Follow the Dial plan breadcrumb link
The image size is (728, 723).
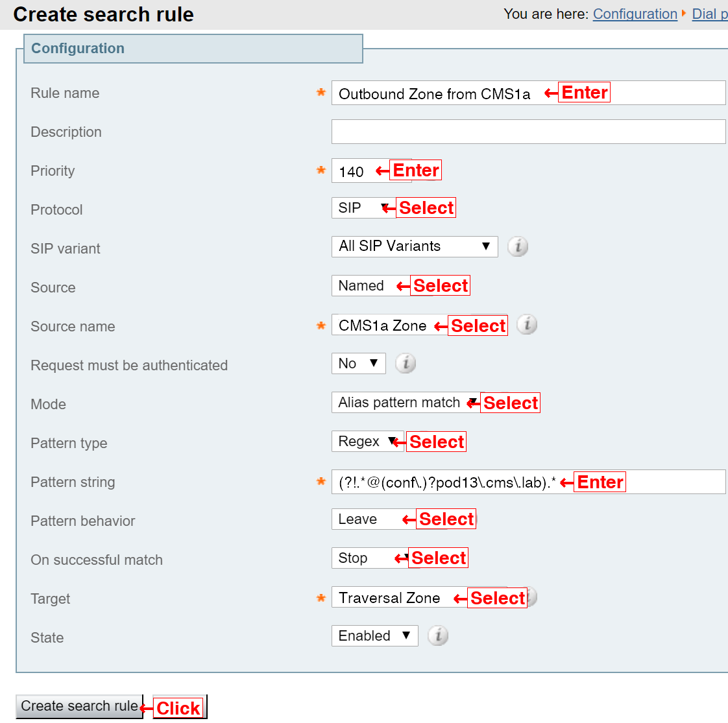[x=709, y=14]
